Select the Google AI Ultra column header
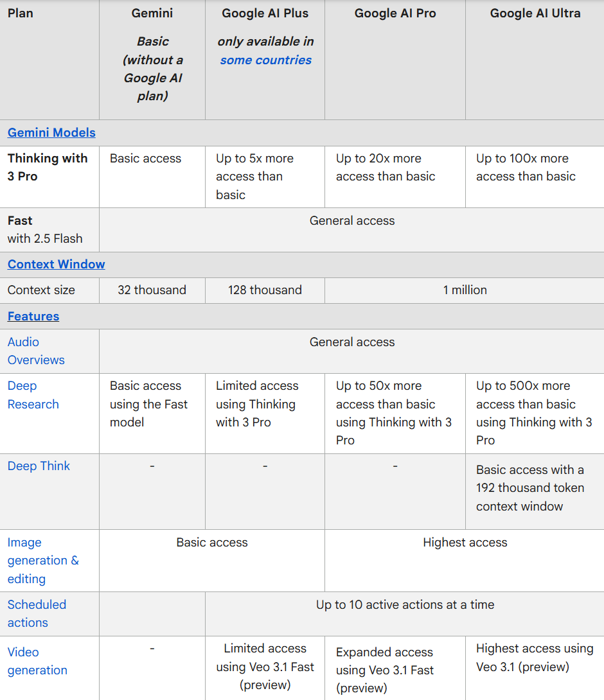The width and height of the screenshot is (604, 700). pos(535,13)
